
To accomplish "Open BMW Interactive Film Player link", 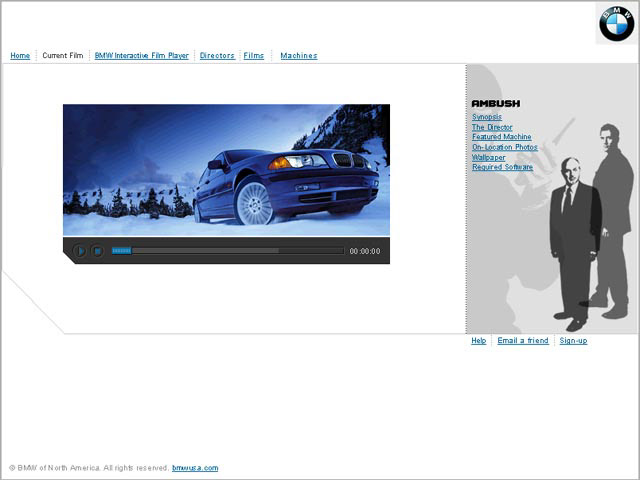I will pos(142,56).
